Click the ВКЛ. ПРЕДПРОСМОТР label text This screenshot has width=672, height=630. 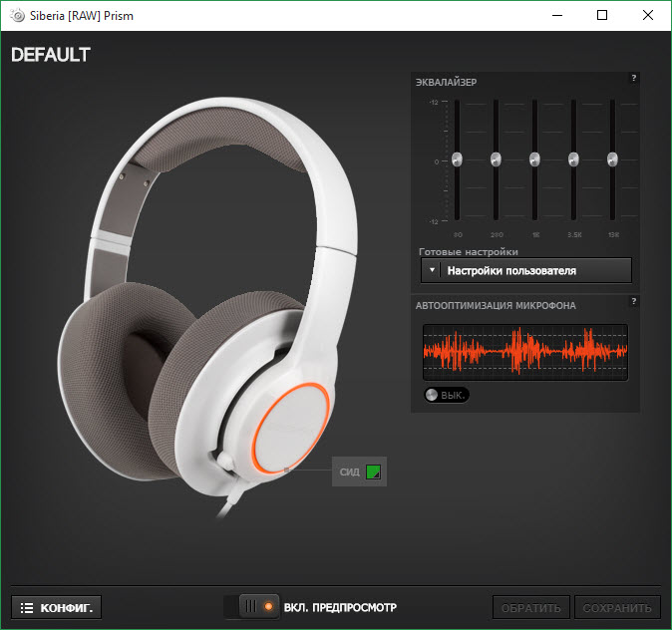(340, 608)
